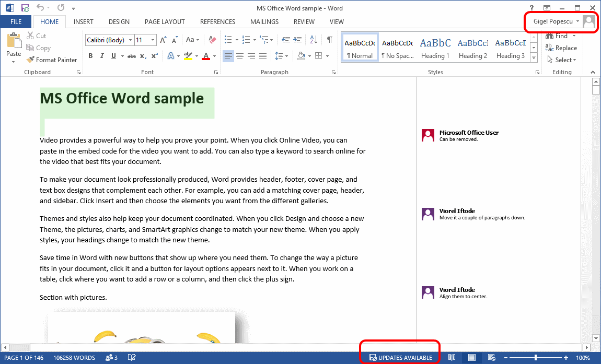Click the zoom slider handle

tap(536, 358)
